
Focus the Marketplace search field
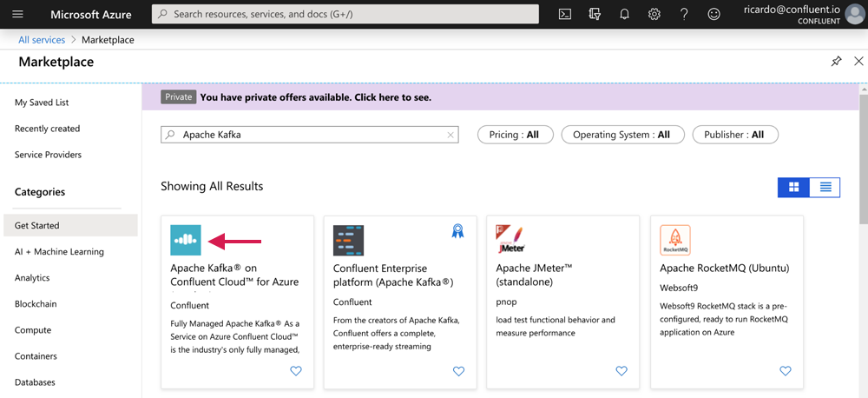[x=310, y=135]
